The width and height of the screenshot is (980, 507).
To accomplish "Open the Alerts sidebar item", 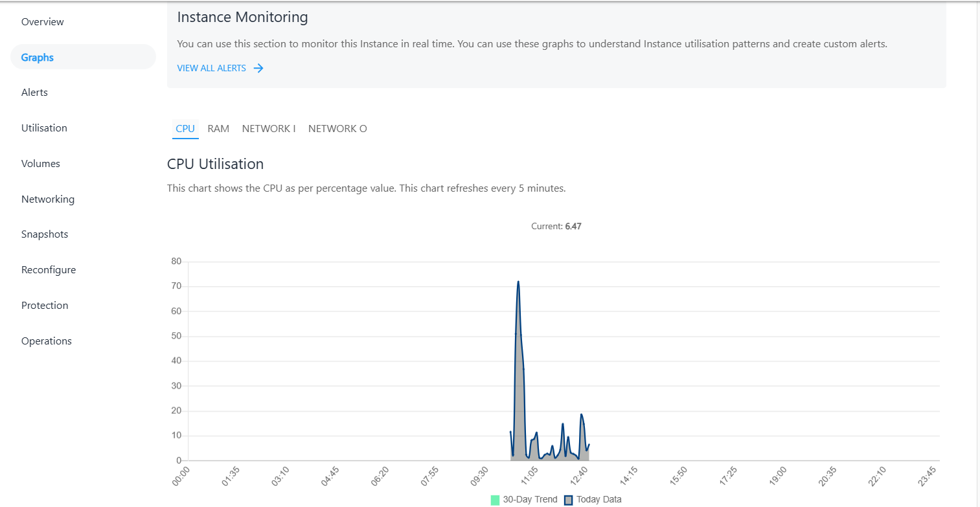I will point(34,92).
